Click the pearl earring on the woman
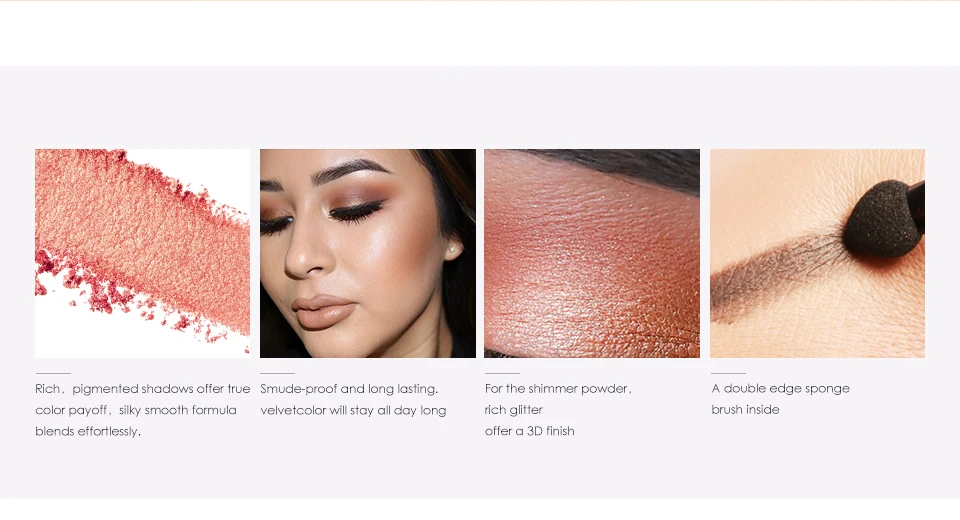The height and width of the screenshot is (520, 960). pos(451,249)
